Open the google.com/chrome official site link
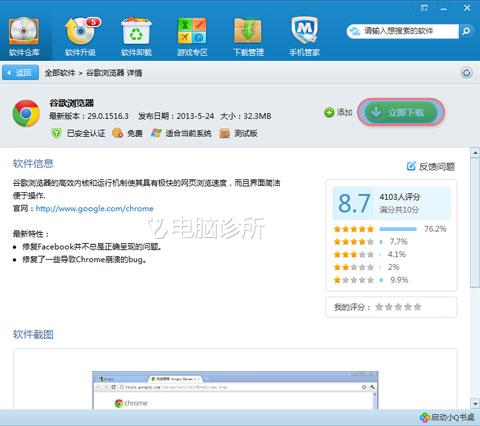The width and height of the screenshot is (480, 426). tap(95, 209)
